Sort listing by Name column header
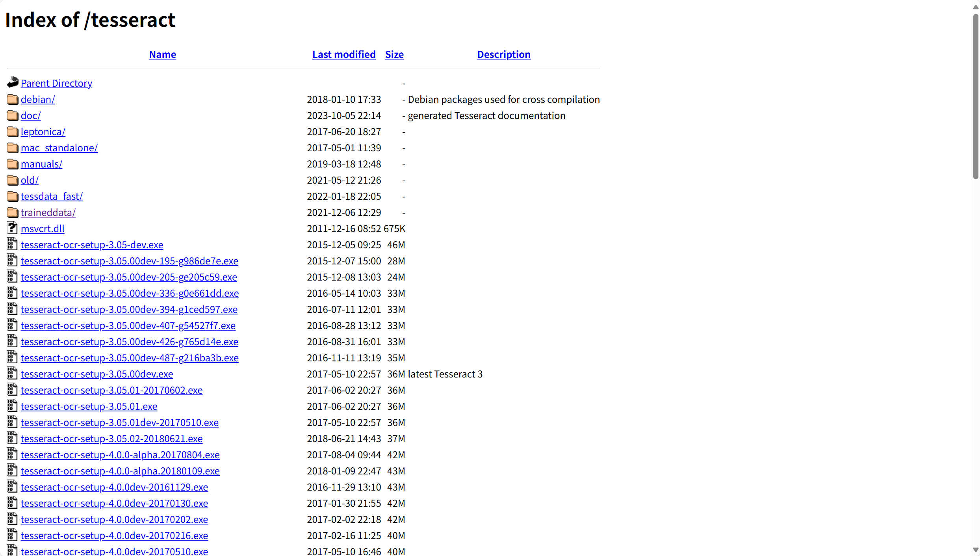This screenshot has width=980, height=556. click(162, 54)
